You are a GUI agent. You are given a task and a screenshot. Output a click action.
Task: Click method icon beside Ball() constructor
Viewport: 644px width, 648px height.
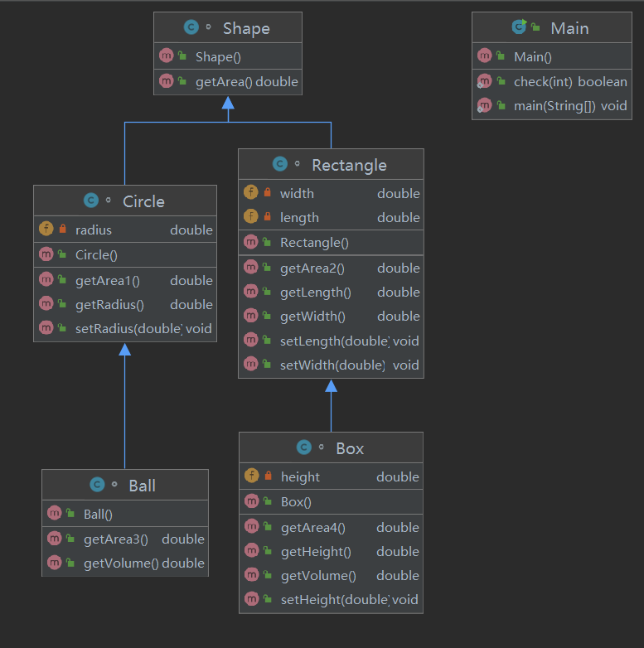54,513
